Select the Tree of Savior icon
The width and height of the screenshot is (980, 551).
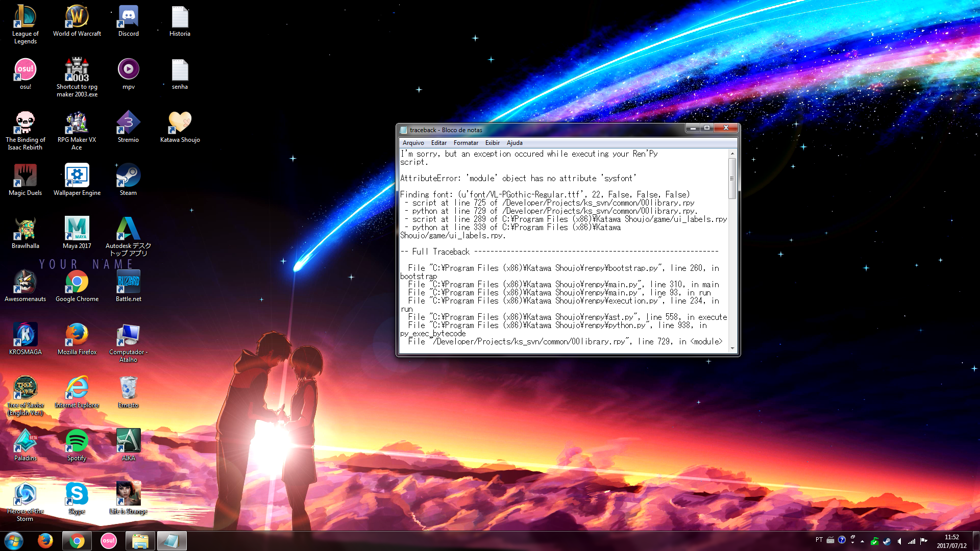tap(25, 395)
